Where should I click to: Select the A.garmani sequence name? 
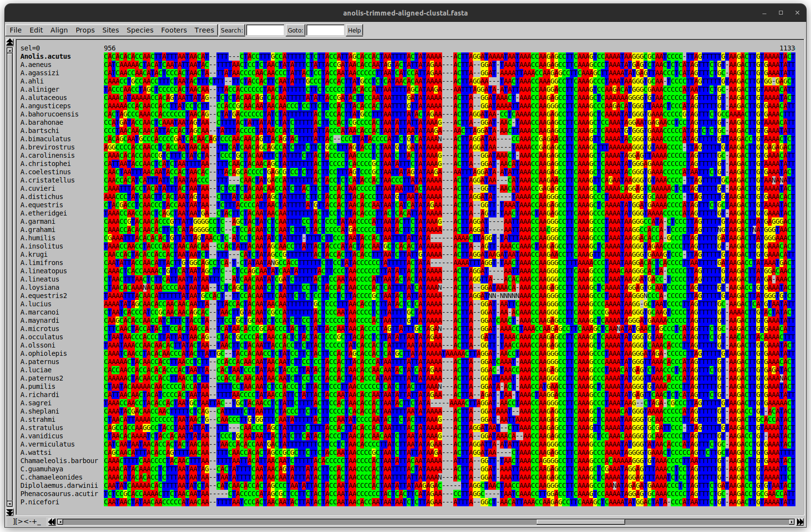[38, 221]
